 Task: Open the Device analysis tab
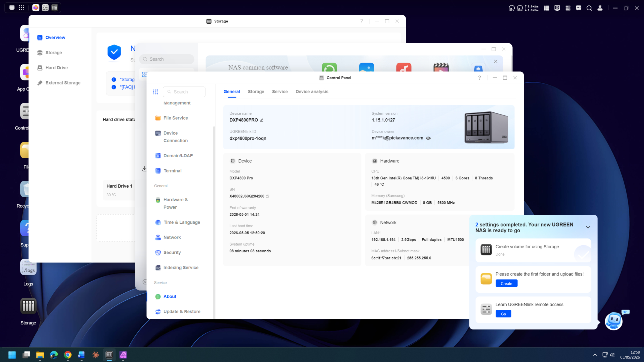click(x=312, y=92)
